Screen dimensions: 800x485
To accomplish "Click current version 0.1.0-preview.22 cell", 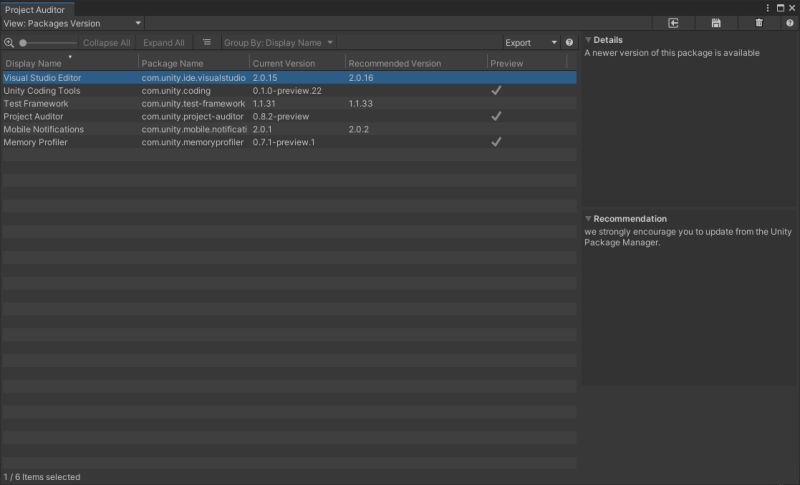I will (x=287, y=91).
